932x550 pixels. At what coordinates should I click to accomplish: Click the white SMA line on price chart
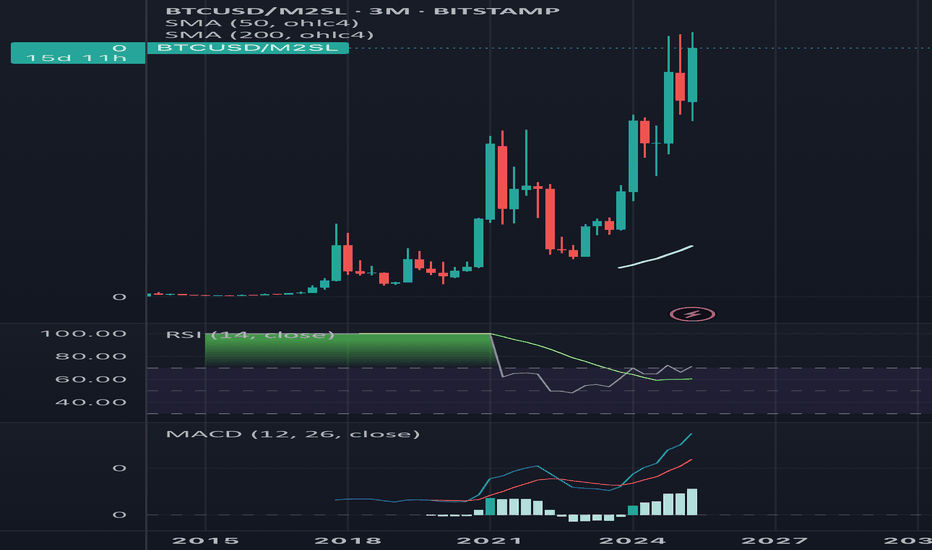[x=656, y=259]
